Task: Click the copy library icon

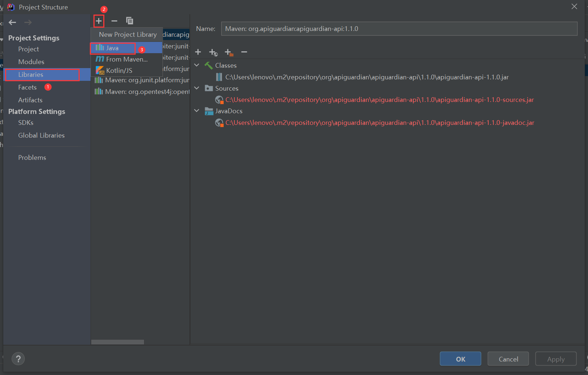Action: pyautogui.click(x=129, y=21)
